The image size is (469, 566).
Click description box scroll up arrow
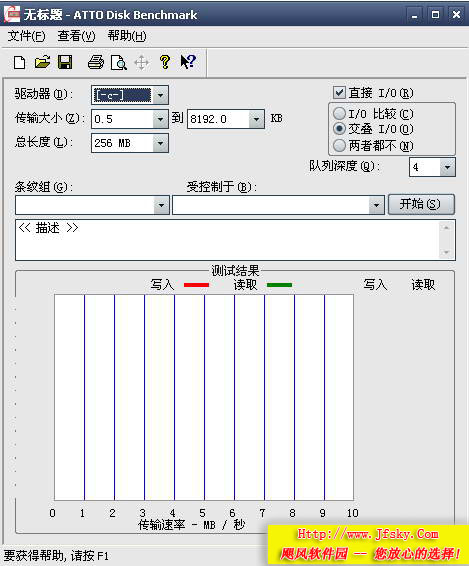pyautogui.click(x=447, y=227)
